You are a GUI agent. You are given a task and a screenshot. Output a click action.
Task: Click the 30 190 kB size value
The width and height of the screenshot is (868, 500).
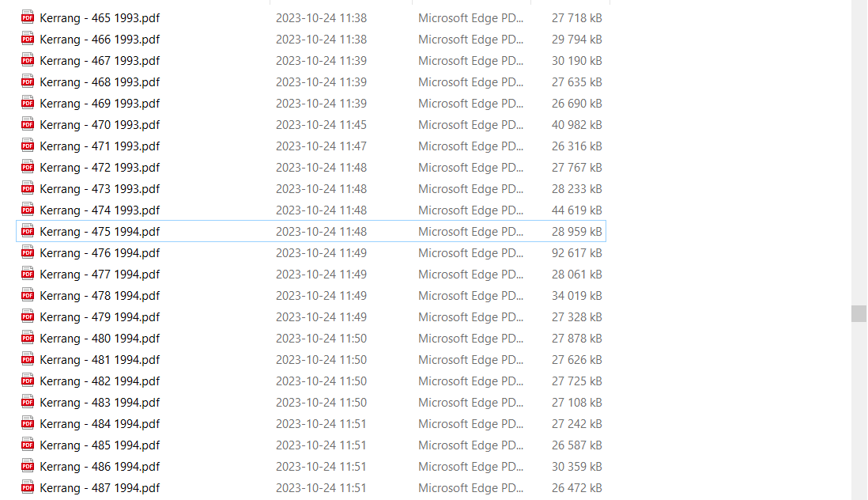click(576, 60)
